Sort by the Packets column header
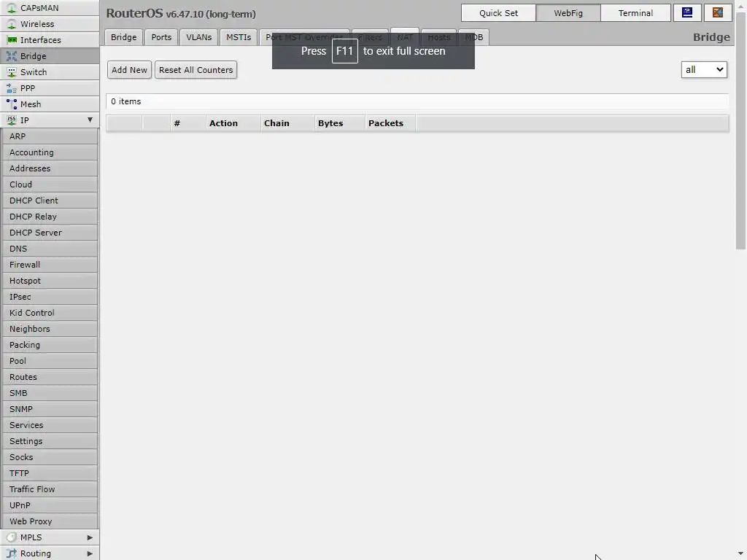The height and width of the screenshot is (560, 747). (x=390, y=123)
